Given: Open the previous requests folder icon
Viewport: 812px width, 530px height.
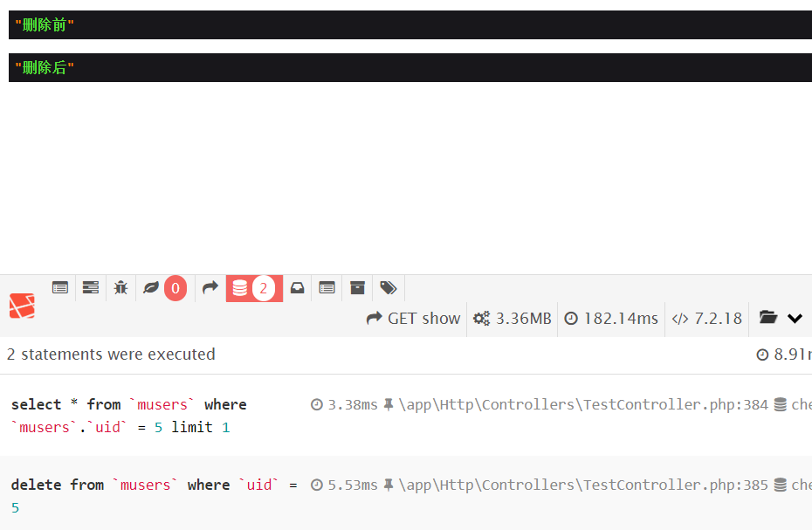Looking at the screenshot, I should tap(768, 317).
